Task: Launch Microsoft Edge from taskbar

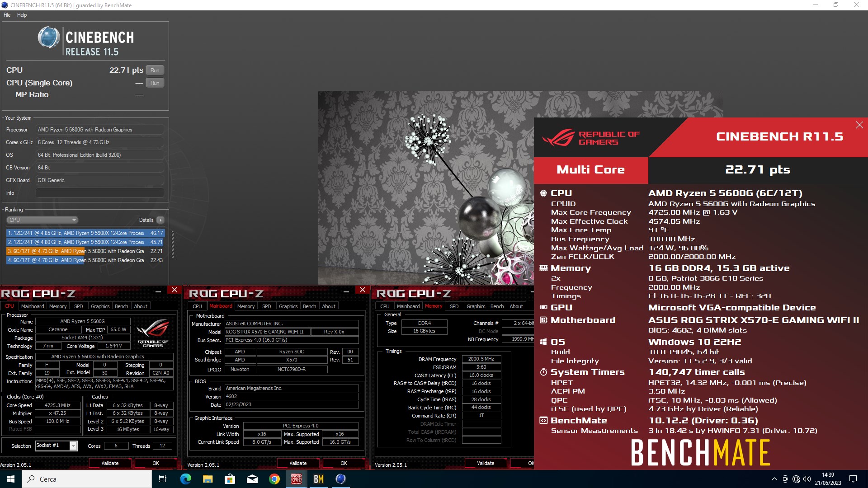Action: (x=185, y=479)
